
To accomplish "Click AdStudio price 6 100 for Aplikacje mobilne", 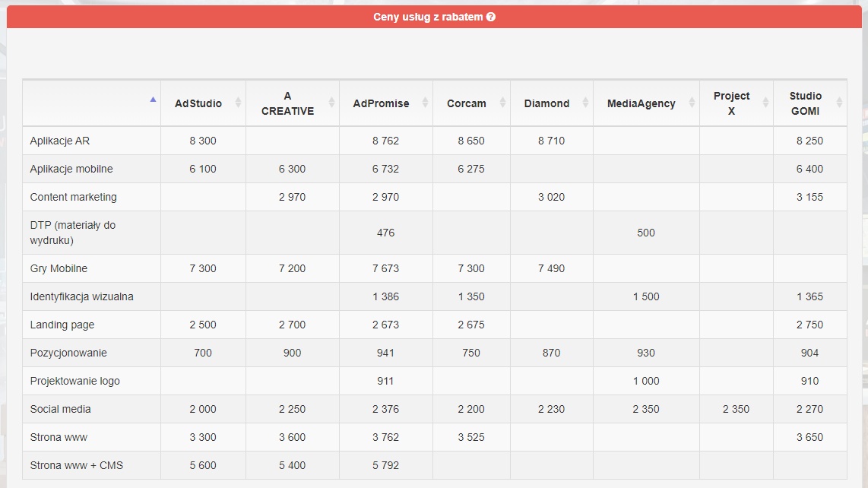I will click(x=203, y=169).
